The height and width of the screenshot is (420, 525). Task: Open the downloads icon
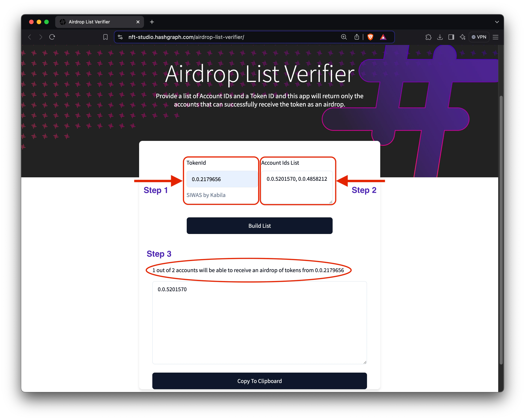point(440,37)
